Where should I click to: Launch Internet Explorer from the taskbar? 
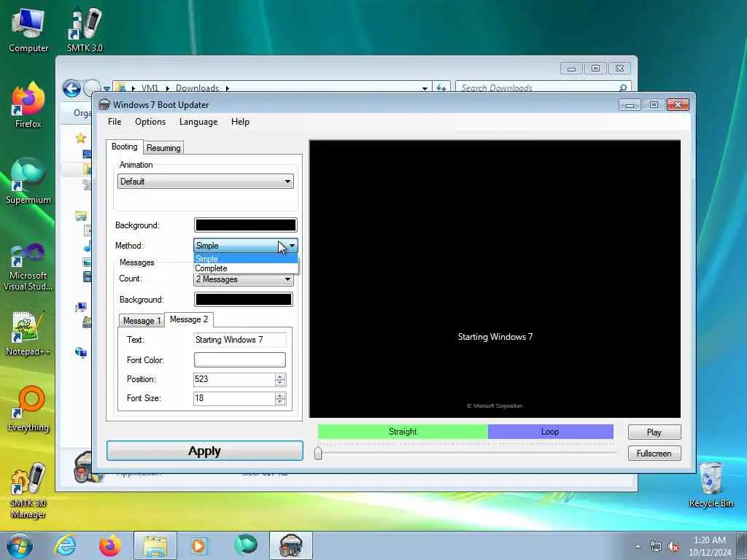pyautogui.click(x=65, y=545)
